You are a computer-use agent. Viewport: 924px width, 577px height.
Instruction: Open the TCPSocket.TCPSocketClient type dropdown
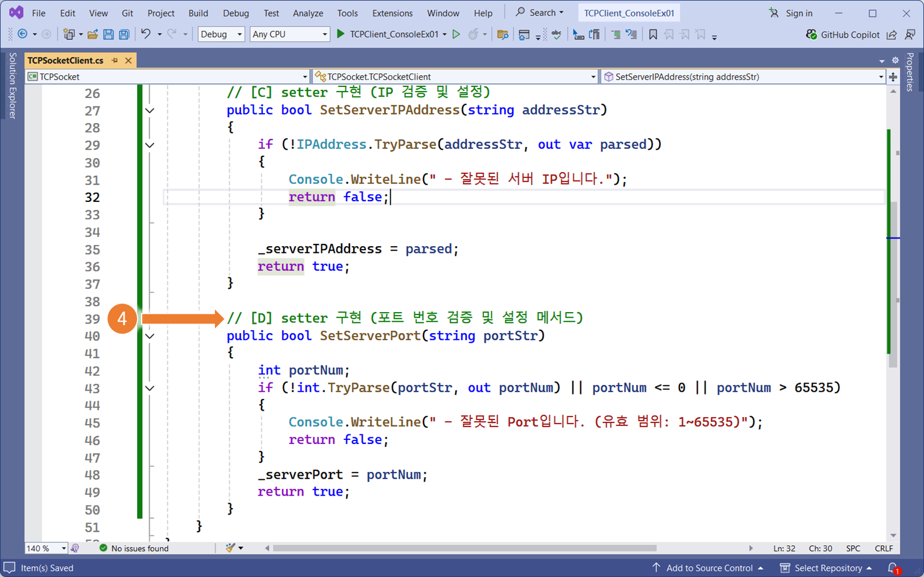point(455,77)
